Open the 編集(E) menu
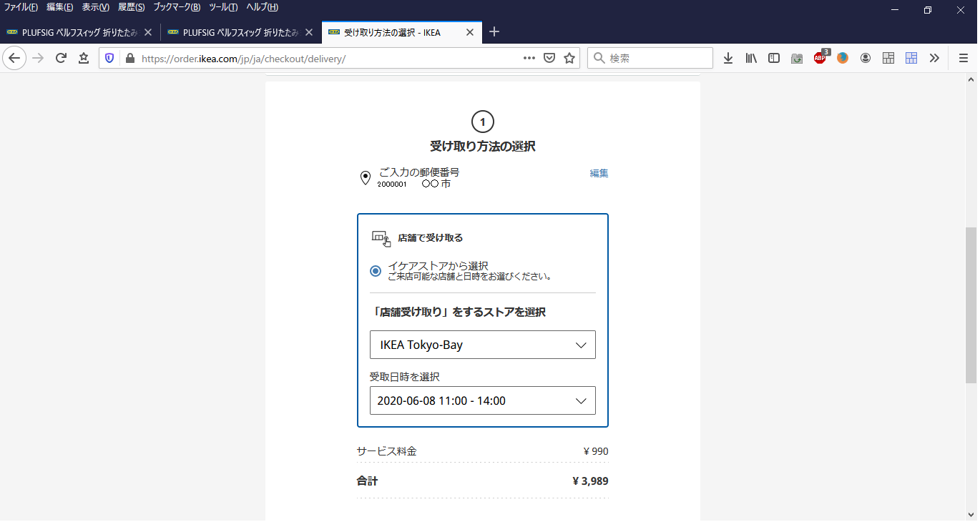The image size is (980, 522). click(x=59, y=7)
